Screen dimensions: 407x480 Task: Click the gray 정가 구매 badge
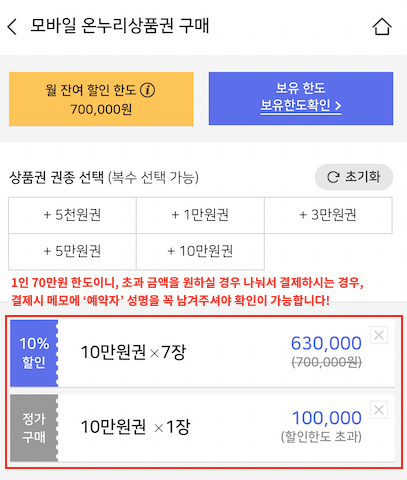tap(34, 428)
